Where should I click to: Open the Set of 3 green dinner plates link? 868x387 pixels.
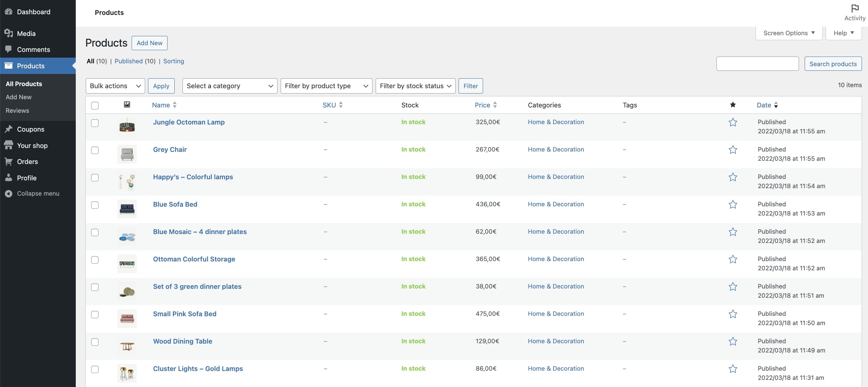tap(197, 287)
